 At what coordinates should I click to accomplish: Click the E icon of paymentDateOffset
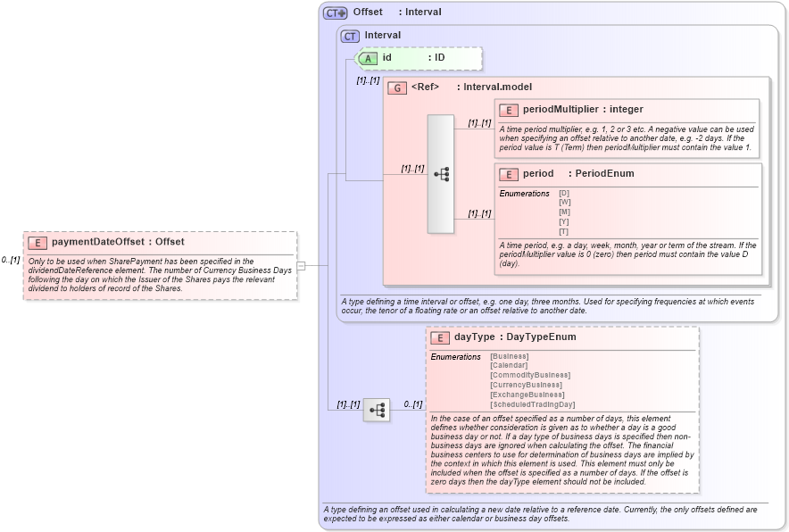pyautogui.click(x=37, y=243)
